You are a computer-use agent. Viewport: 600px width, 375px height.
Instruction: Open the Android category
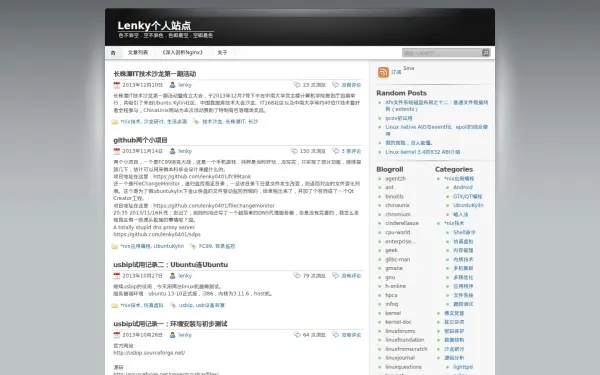pyautogui.click(x=463, y=188)
